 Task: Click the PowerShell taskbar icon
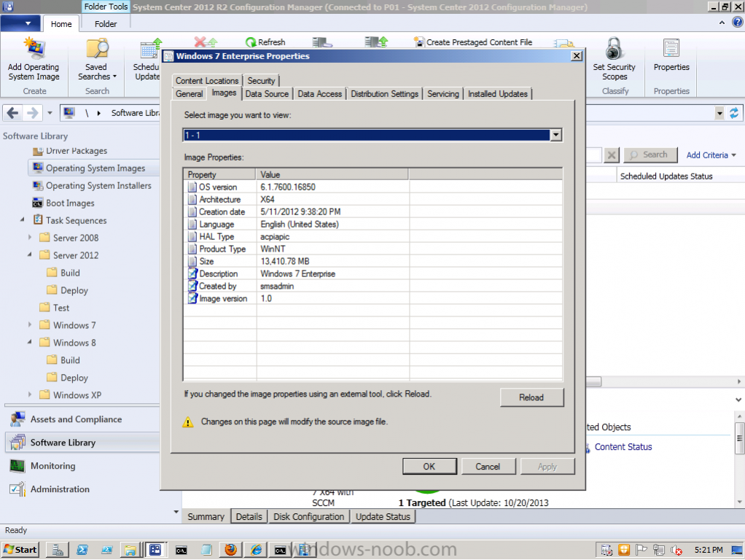tap(82, 550)
